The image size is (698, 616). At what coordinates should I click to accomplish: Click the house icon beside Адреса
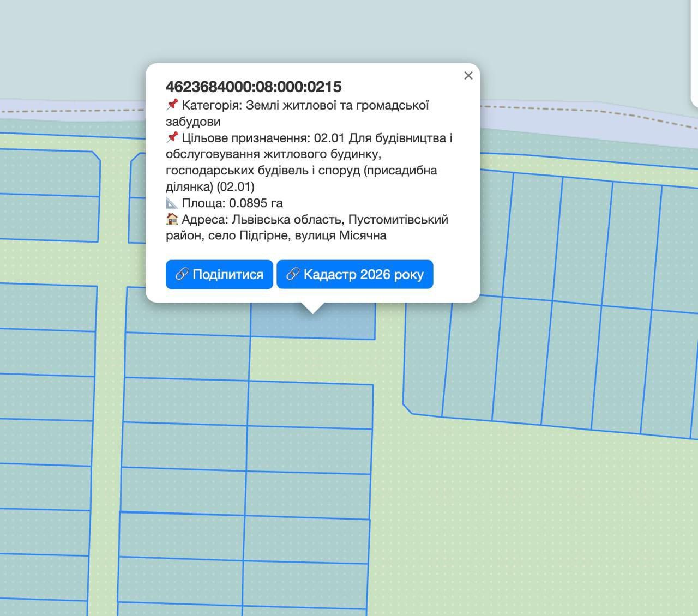[x=172, y=219]
